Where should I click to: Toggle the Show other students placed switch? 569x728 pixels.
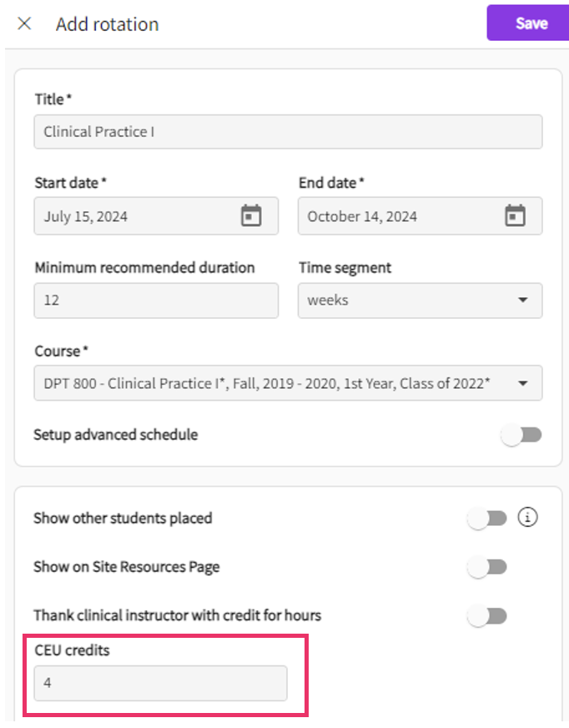point(487,518)
